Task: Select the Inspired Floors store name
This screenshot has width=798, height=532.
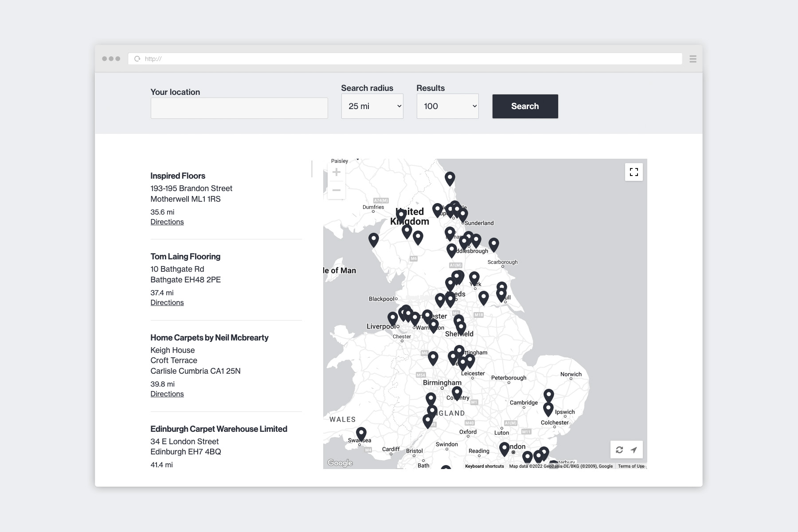Action: [178, 176]
